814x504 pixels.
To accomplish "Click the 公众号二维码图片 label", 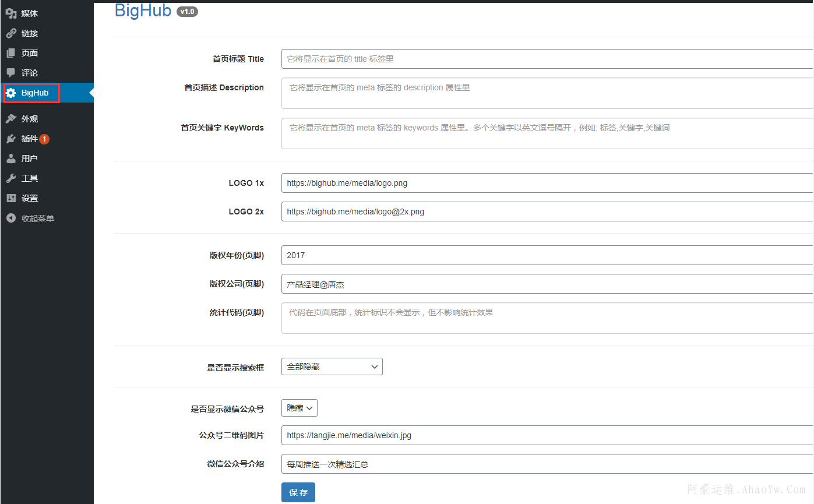I will 232,435.
